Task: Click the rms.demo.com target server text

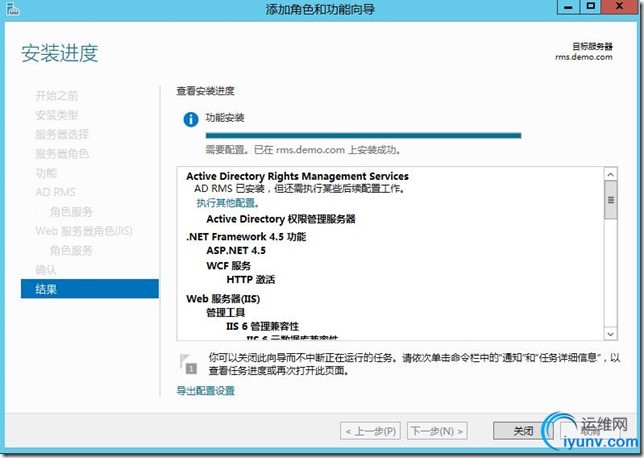Action: click(x=584, y=57)
